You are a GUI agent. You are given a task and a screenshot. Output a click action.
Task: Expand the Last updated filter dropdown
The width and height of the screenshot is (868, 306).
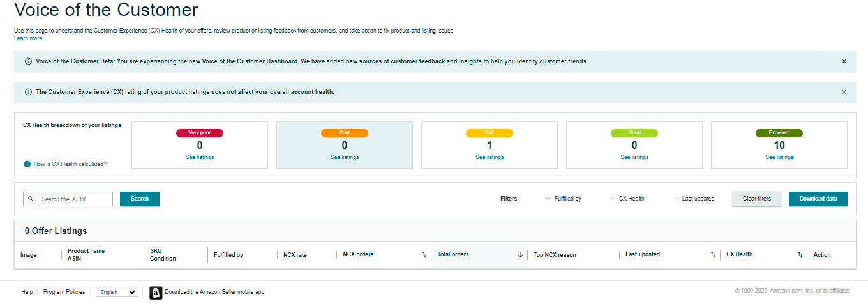pyautogui.click(x=694, y=199)
